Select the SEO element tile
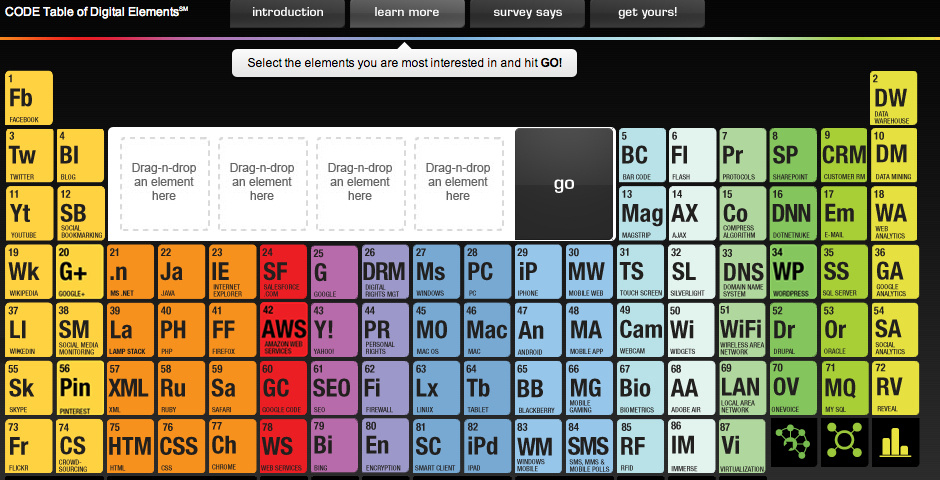940x480 pixels. pyautogui.click(x=334, y=387)
